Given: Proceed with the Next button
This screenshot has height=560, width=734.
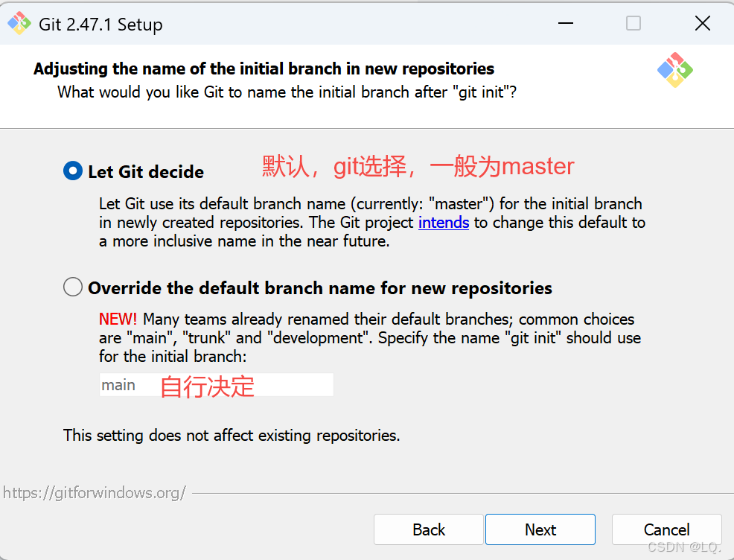Looking at the screenshot, I should click(x=540, y=529).
